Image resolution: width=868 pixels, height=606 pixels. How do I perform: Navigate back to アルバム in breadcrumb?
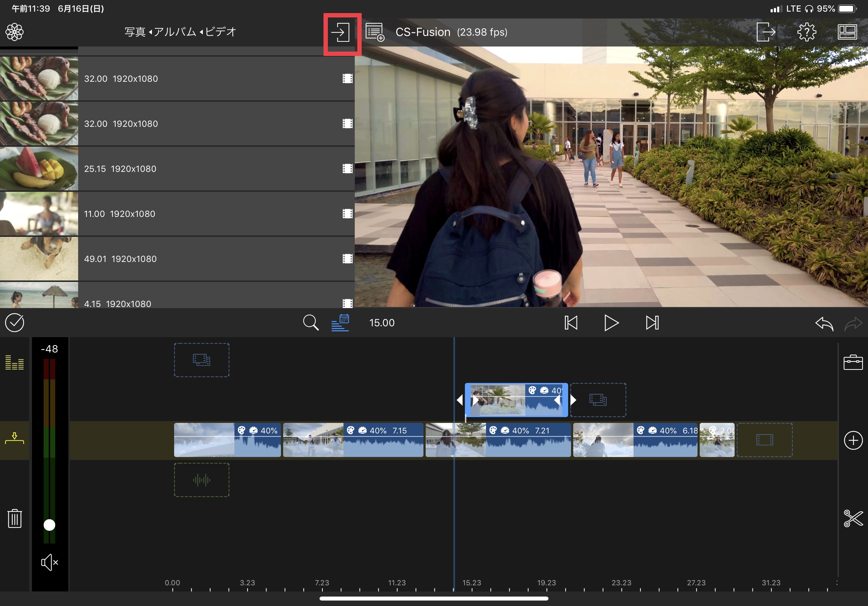coord(175,32)
